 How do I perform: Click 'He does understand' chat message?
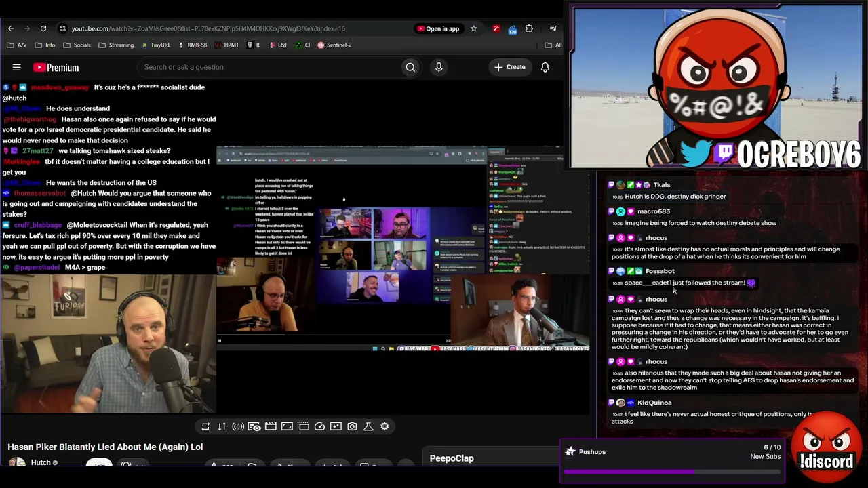[78, 108]
